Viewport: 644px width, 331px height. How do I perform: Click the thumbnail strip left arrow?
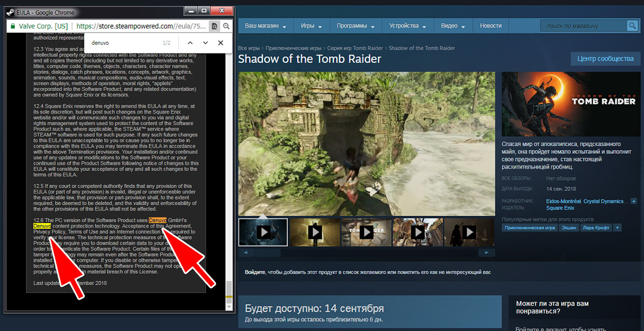(246, 253)
